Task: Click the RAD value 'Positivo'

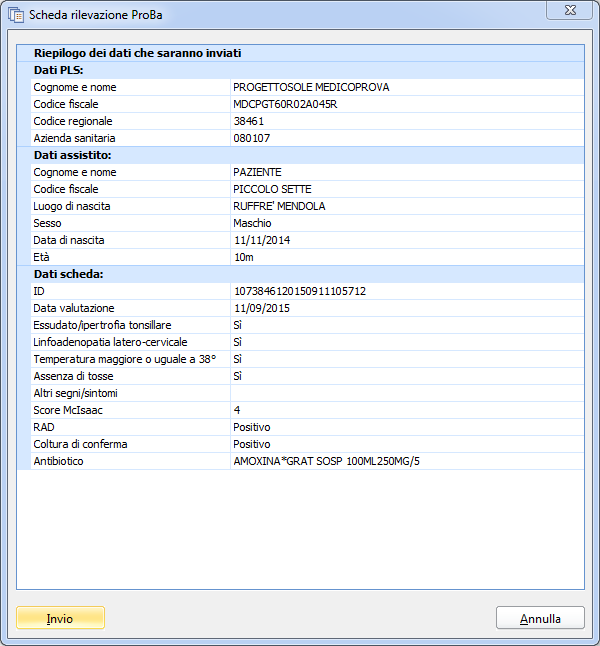Action: coord(252,427)
